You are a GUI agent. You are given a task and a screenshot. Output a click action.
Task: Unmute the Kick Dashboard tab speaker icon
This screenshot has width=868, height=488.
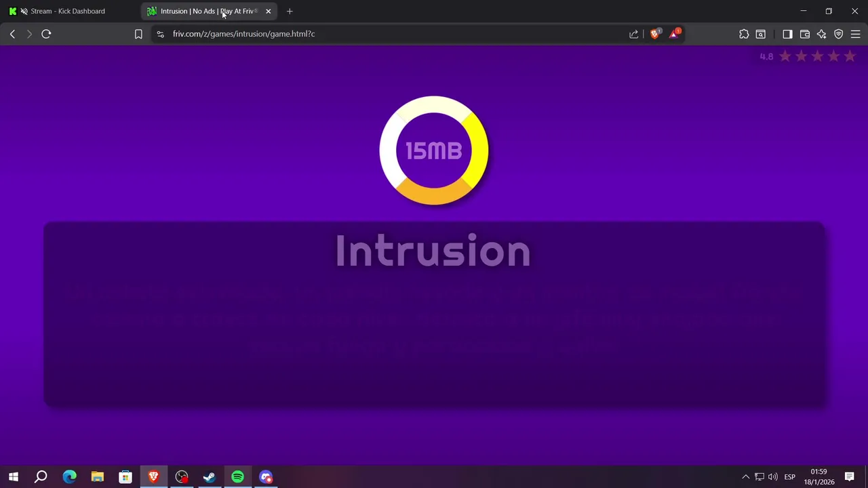coord(24,12)
